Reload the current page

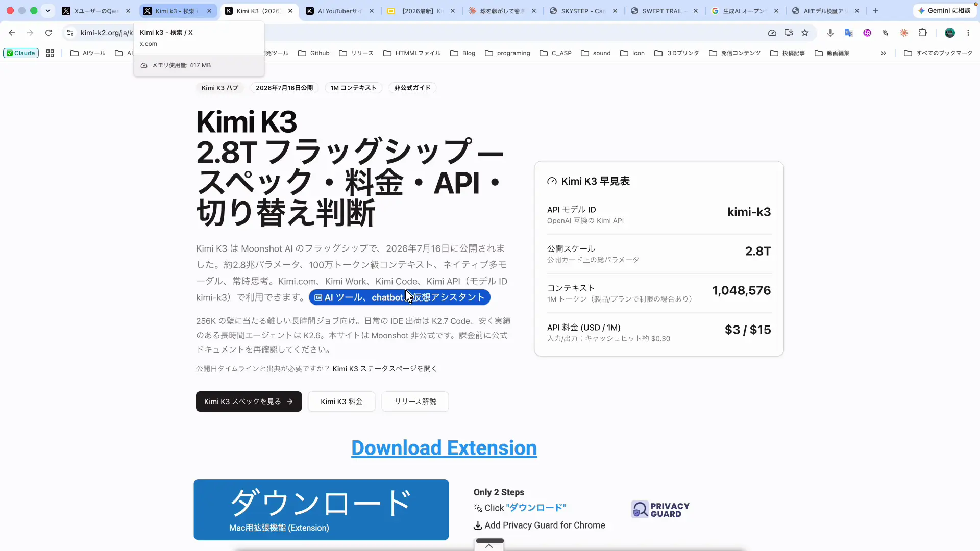(x=48, y=33)
